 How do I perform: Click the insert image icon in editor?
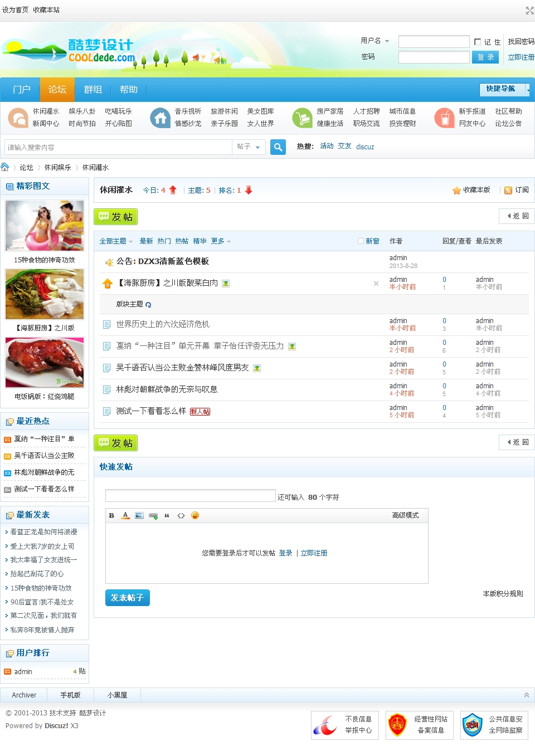(x=139, y=515)
